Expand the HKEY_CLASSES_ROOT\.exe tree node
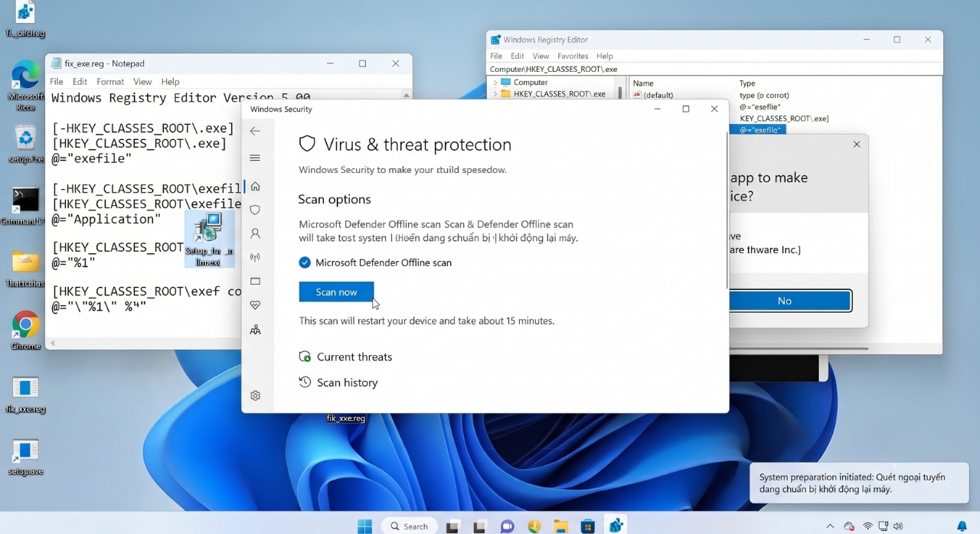Screen dimensions: 980x534 tap(495, 94)
